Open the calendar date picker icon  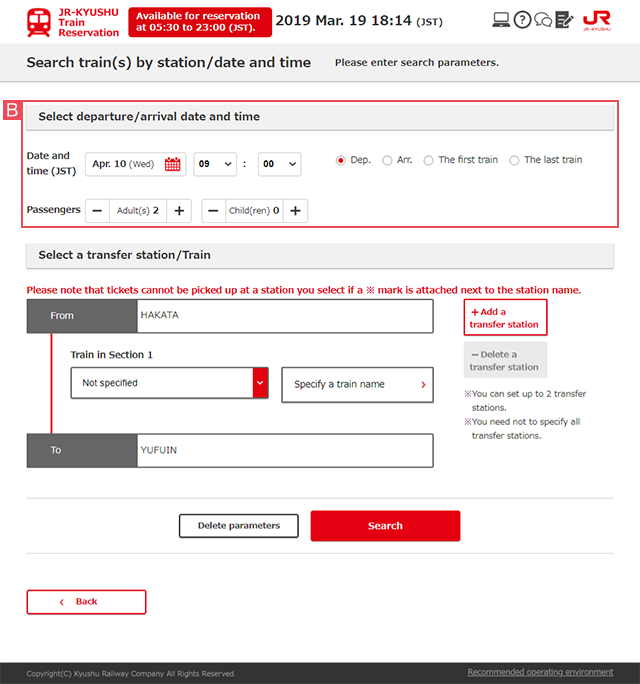click(x=173, y=164)
